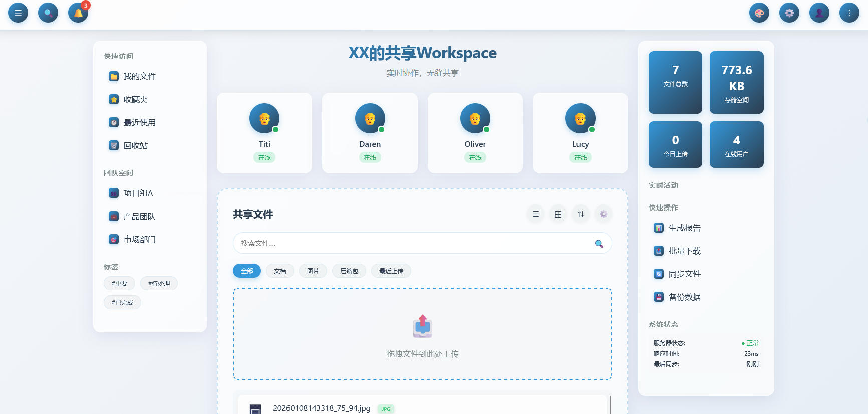Image resolution: width=868 pixels, height=414 pixels.
Task: Click the 项目组A team icon
Action: pyautogui.click(x=114, y=193)
